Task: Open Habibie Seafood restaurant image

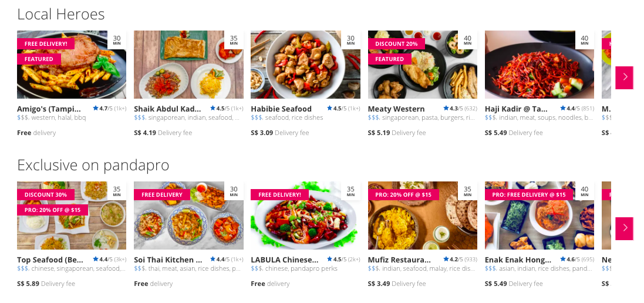Action: click(305, 65)
